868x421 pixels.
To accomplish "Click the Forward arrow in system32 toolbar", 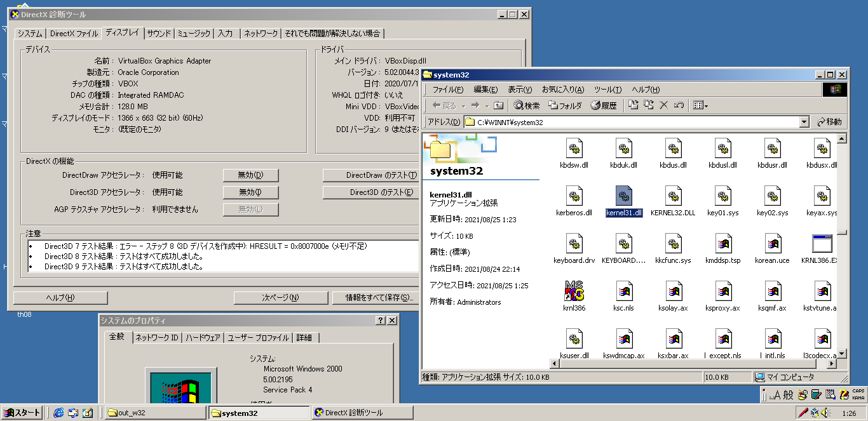I will tap(475, 105).
